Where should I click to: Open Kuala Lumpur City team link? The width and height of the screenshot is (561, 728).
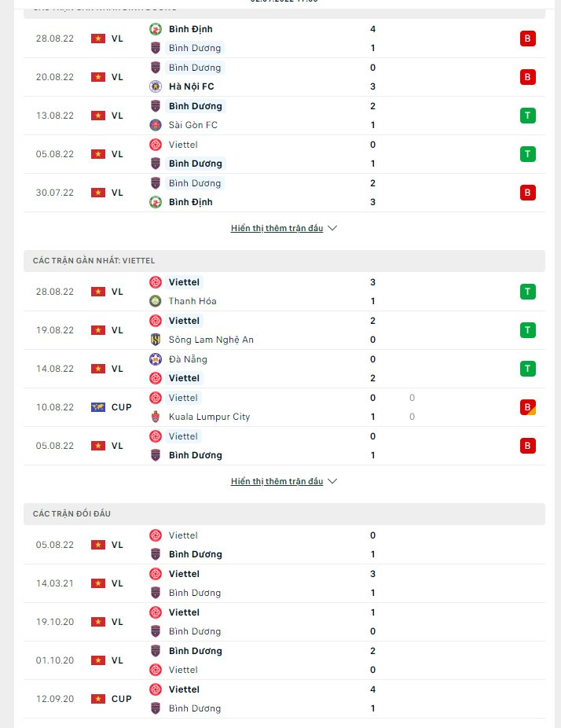pos(209,417)
